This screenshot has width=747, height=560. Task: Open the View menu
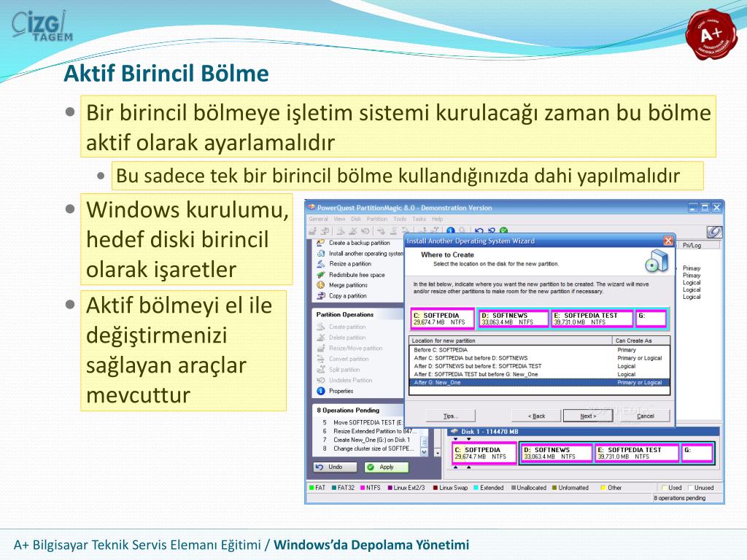coord(340,219)
